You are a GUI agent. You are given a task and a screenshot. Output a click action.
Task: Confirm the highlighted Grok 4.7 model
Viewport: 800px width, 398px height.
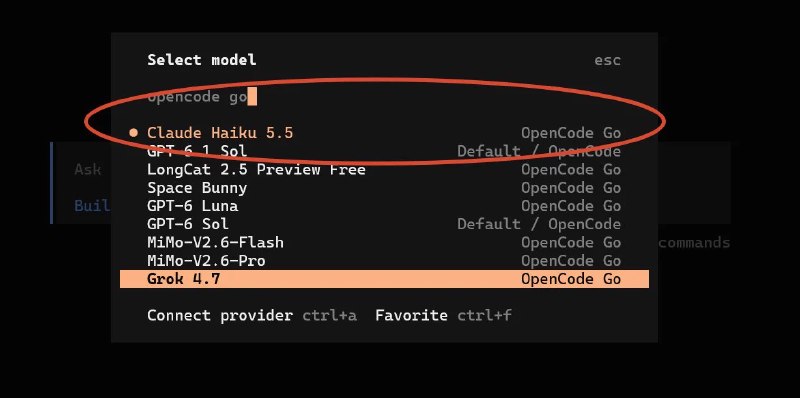384,279
